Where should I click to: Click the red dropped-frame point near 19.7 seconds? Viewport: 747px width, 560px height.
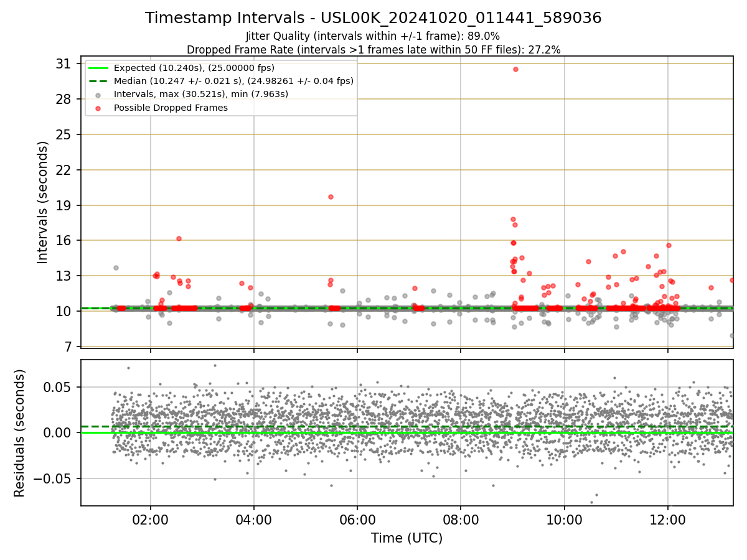click(x=331, y=197)
